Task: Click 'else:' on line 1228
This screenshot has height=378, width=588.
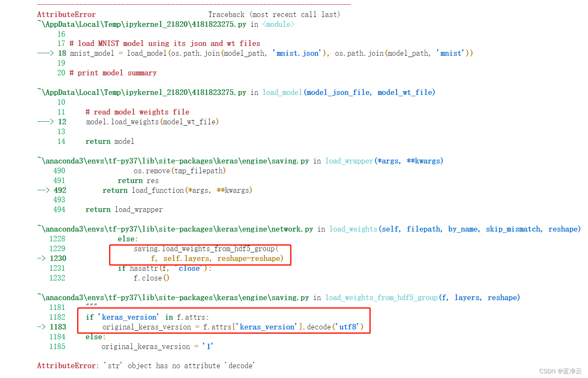Action: [x=128, y=239]
